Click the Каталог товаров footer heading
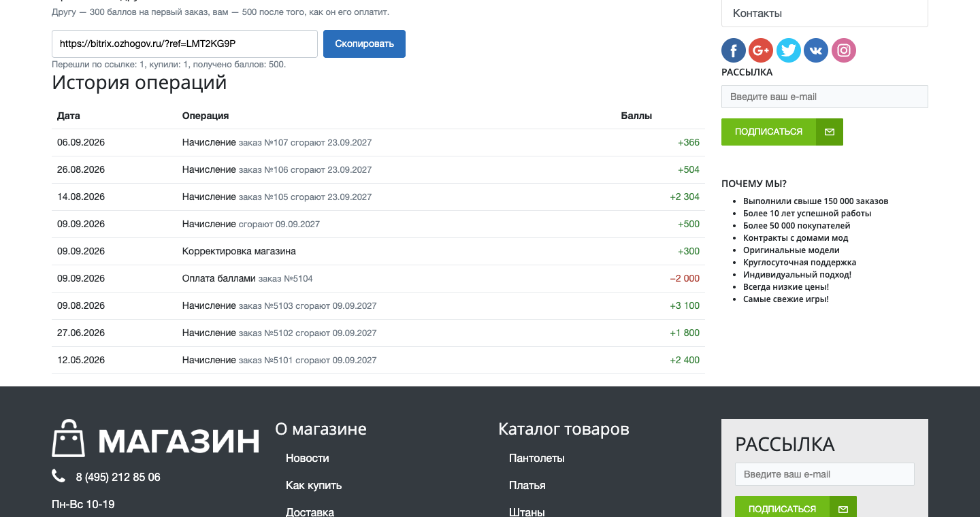The width and height of the screenshot is (980, 517). tap(563, 429)
